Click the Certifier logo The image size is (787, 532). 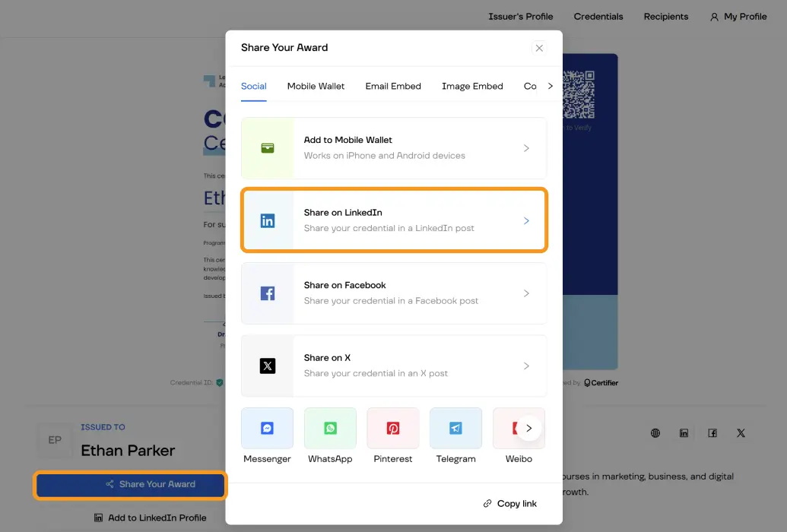[x=601, y=383]
